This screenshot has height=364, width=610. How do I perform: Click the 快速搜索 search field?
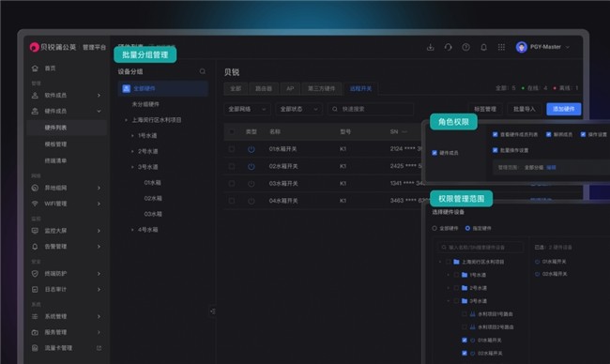(371, 109)
